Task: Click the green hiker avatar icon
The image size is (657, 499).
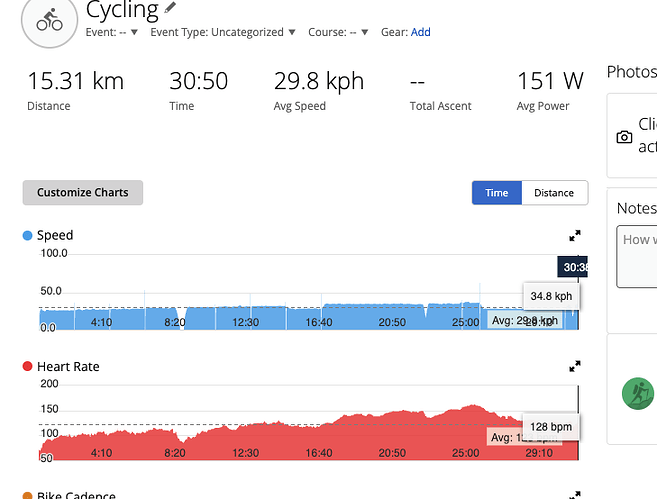Action: [637, 393]
